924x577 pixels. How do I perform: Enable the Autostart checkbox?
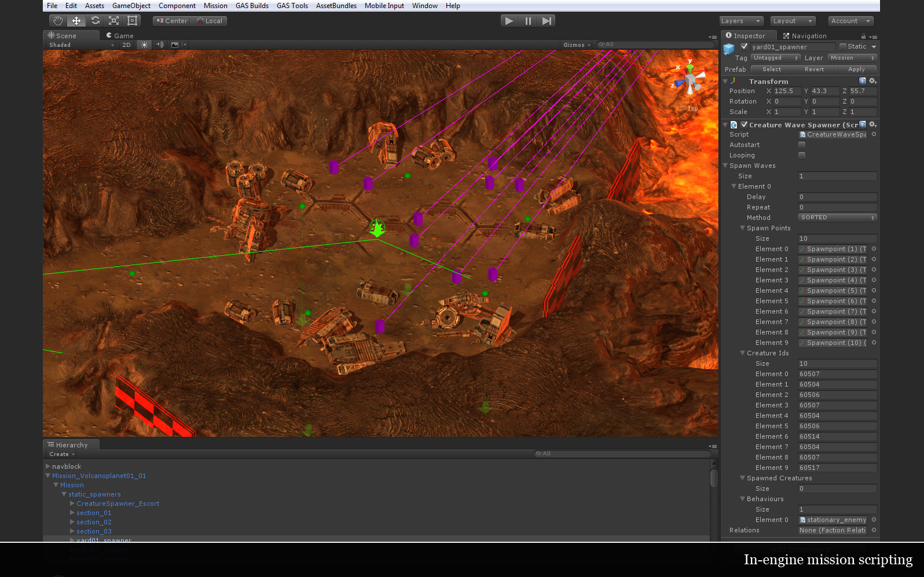[x=802, y=145]
